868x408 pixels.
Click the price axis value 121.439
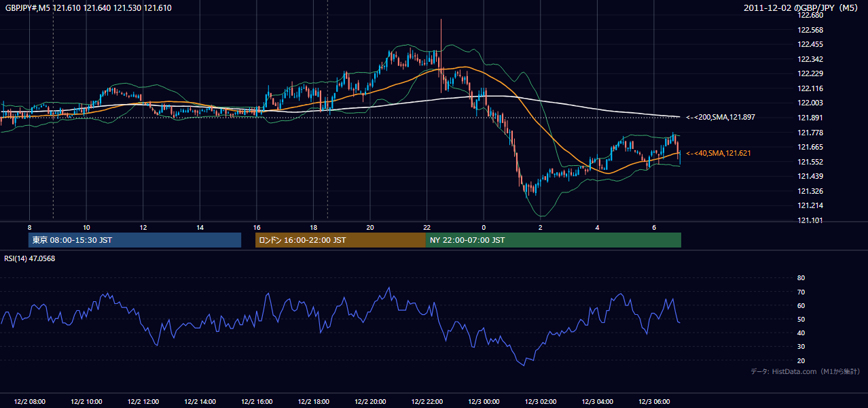[x=811, y=176]
